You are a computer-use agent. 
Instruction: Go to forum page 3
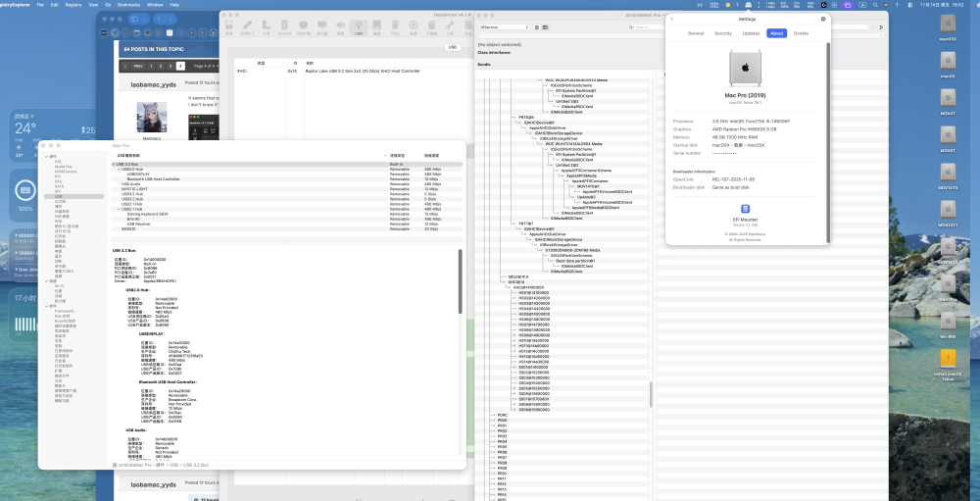(170, 66)
